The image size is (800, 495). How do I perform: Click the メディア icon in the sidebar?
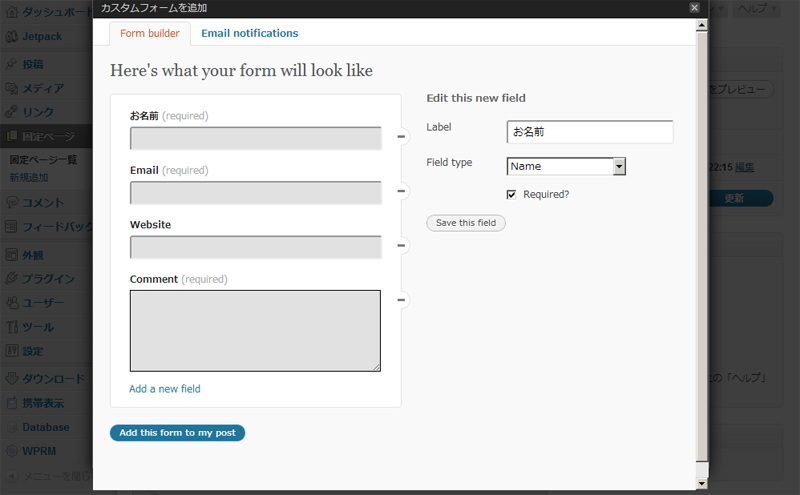coord(11,88)
